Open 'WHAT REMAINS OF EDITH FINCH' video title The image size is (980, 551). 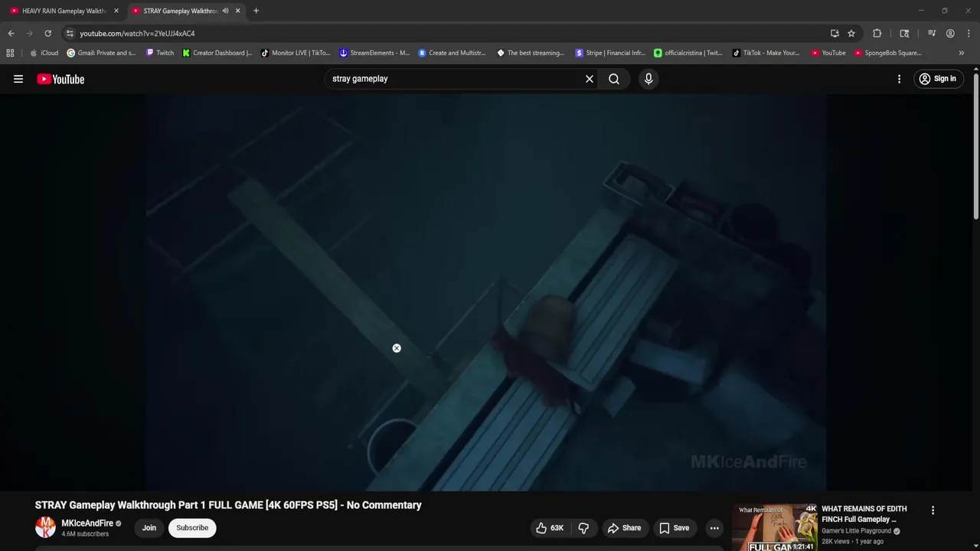(x=864, y=514)
